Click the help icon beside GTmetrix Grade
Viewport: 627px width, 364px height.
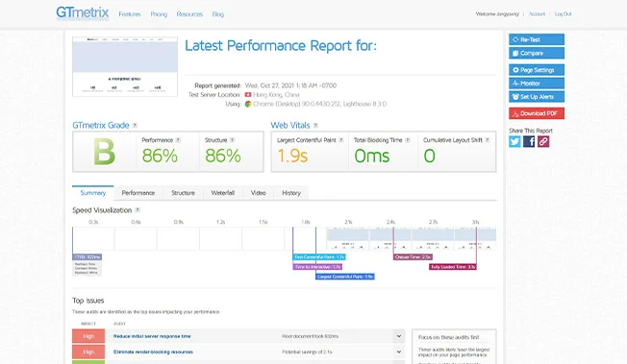(135, 126)
